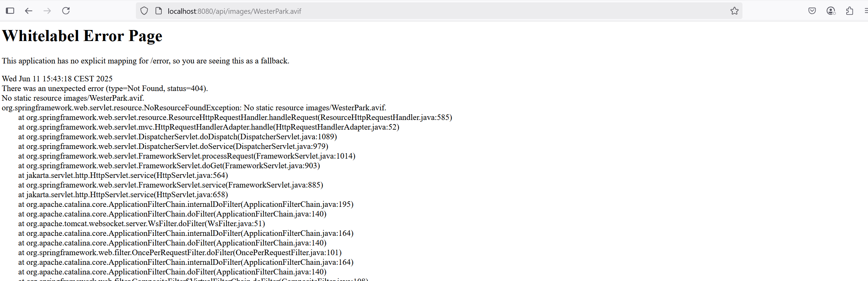Click the timestamp "Wed Jun 11 15:43:18 CEST 2025"
868x281 pixels.
(x=57, y=79)
